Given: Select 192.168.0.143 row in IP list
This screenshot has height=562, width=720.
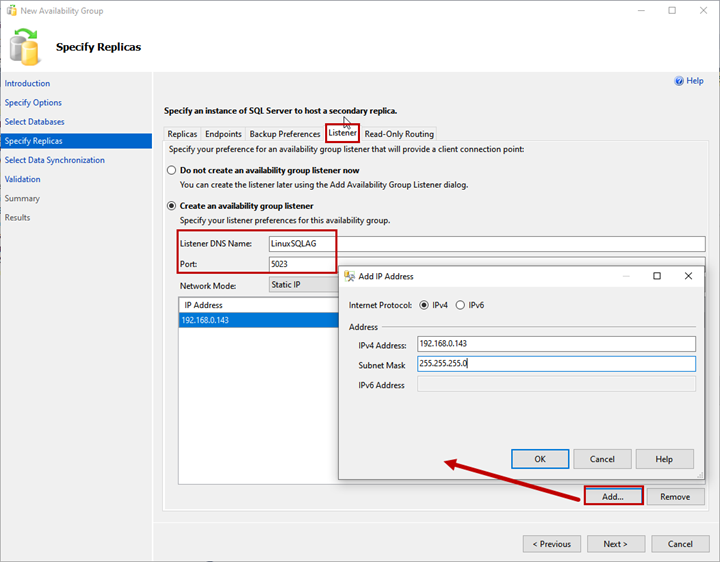Looking at the screenshot, I should 259,320.
